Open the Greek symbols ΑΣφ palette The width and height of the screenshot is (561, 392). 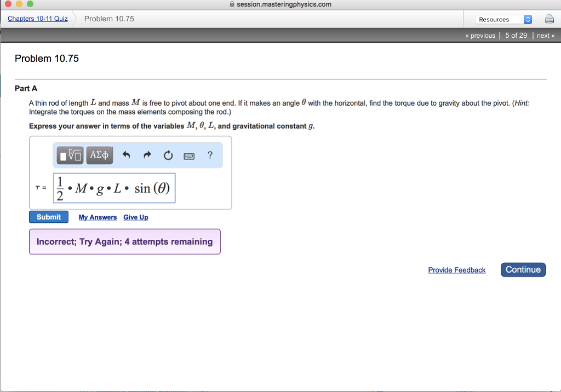100,155
